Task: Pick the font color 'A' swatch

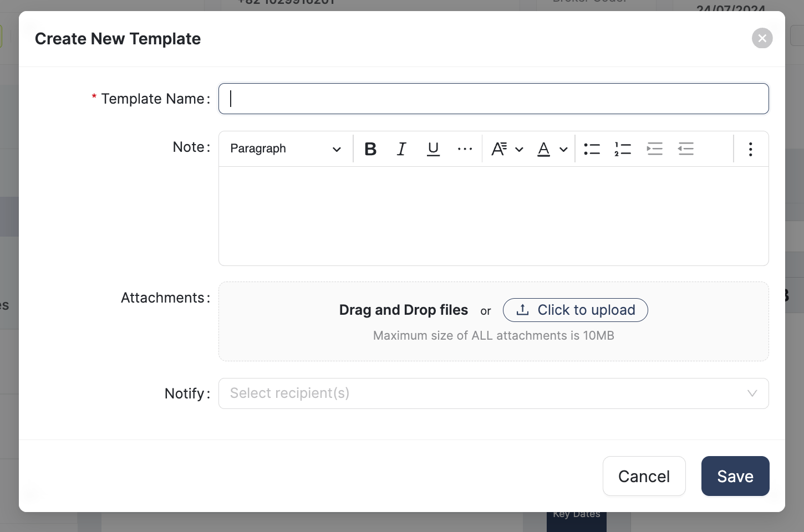Action: (544, 149)
